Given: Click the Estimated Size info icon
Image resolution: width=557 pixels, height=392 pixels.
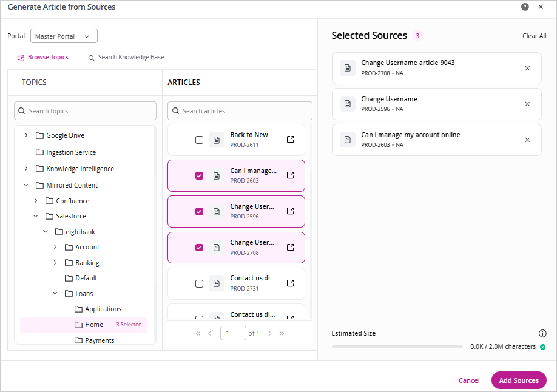Looking at the screenshot, I should coord(542,333).
